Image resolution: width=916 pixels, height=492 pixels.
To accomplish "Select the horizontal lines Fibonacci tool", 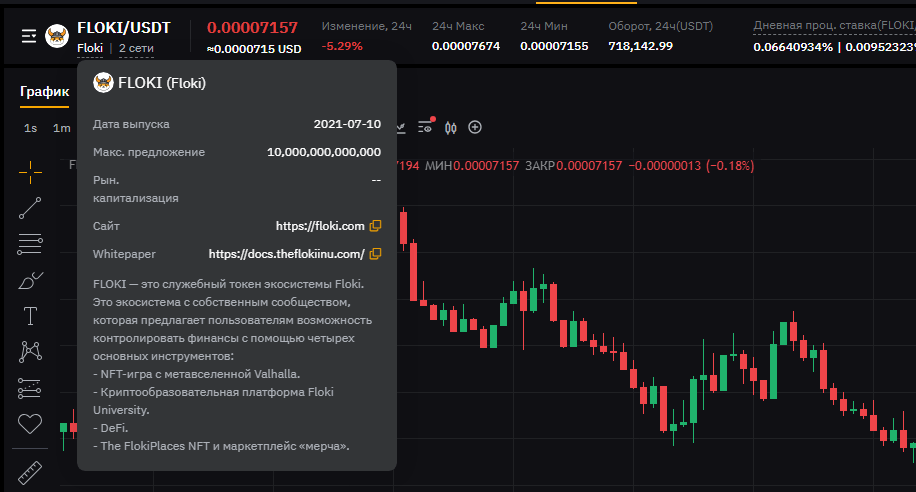I will click(30, 243).
